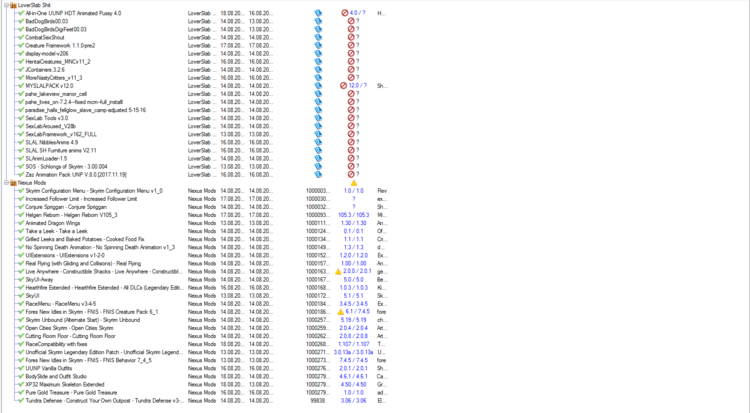750x413 pixels.
Task: Select Conjure Spriggan mod name
Action: (66, 207)
